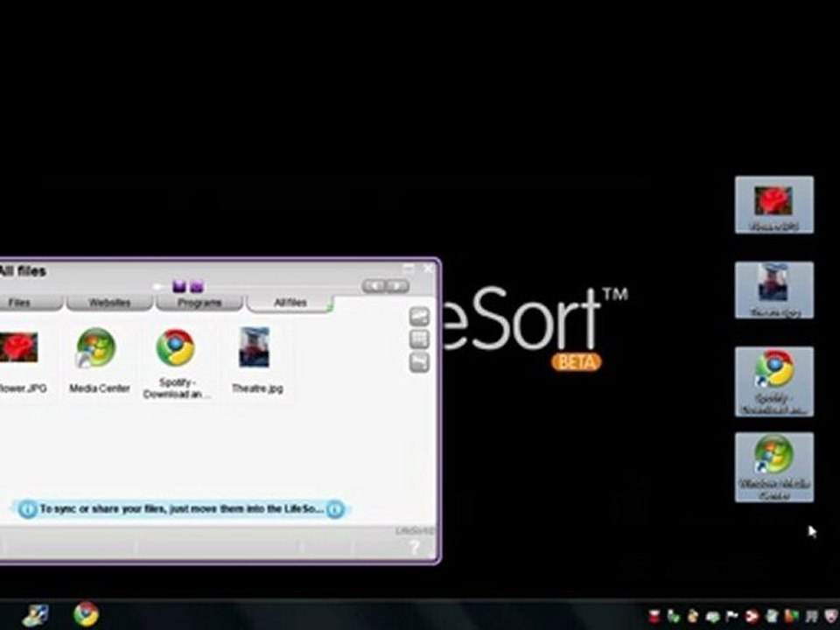Close the LifeSort All files window
The height and width of the screenshot is (630, 840).
tap(429, 268)
